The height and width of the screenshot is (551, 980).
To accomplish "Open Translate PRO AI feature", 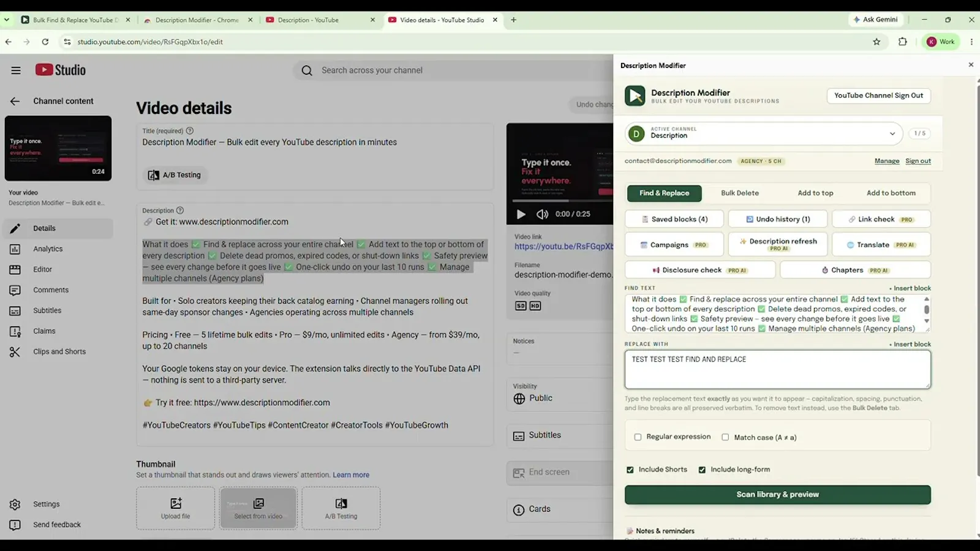I will [x=881, y=245].
